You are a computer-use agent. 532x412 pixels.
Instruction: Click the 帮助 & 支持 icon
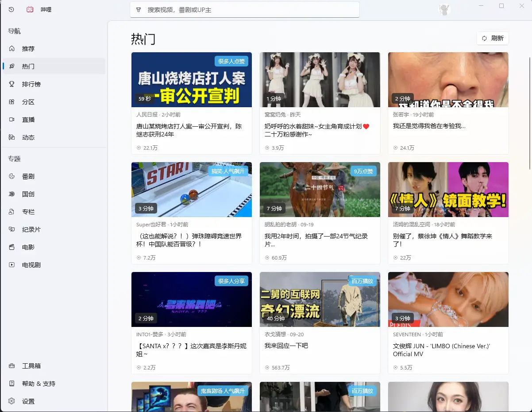click(x=12, y=384)
